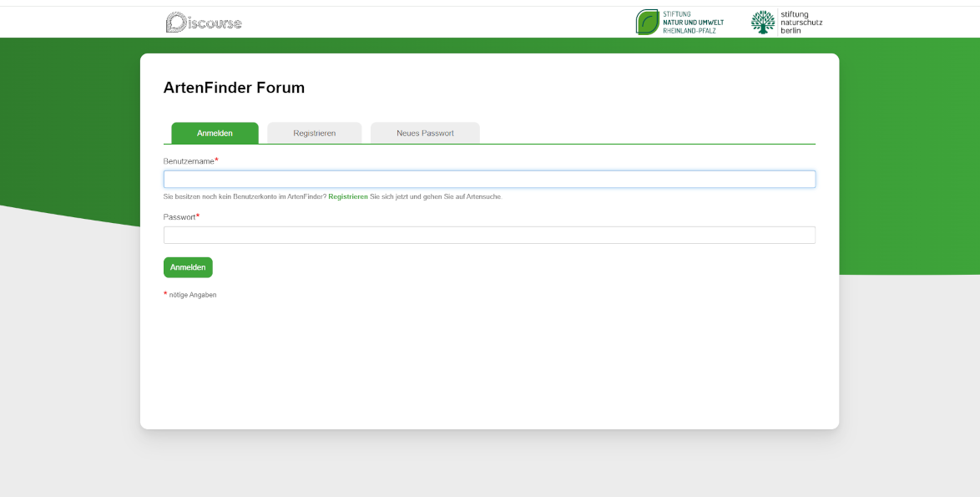The height and width of the screenshot is (497, 980).
Task: Open the 'Natur und Umwelt Rheinland-Pfalz' logo text
Action: pyautogui.click(x=693, y=23)
